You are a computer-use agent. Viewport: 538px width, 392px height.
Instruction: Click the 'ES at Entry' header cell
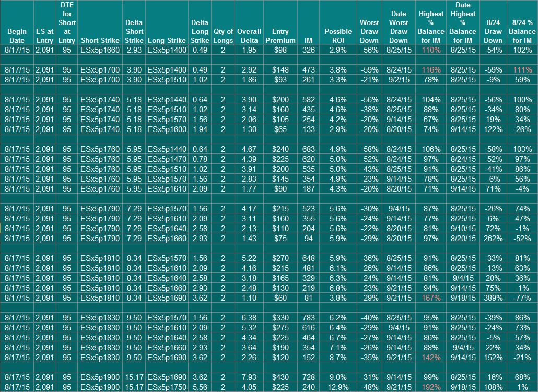44,22
